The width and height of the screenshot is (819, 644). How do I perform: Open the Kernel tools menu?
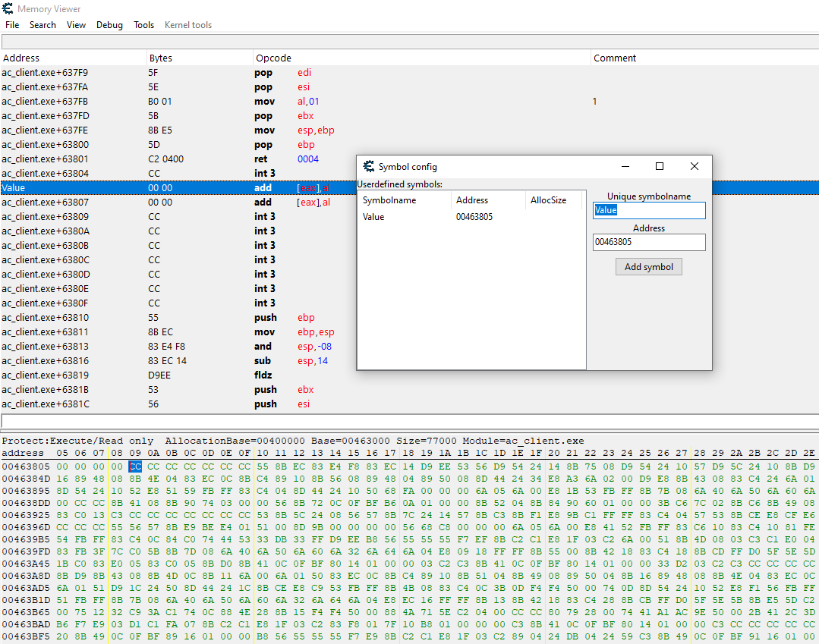point(188,25)
